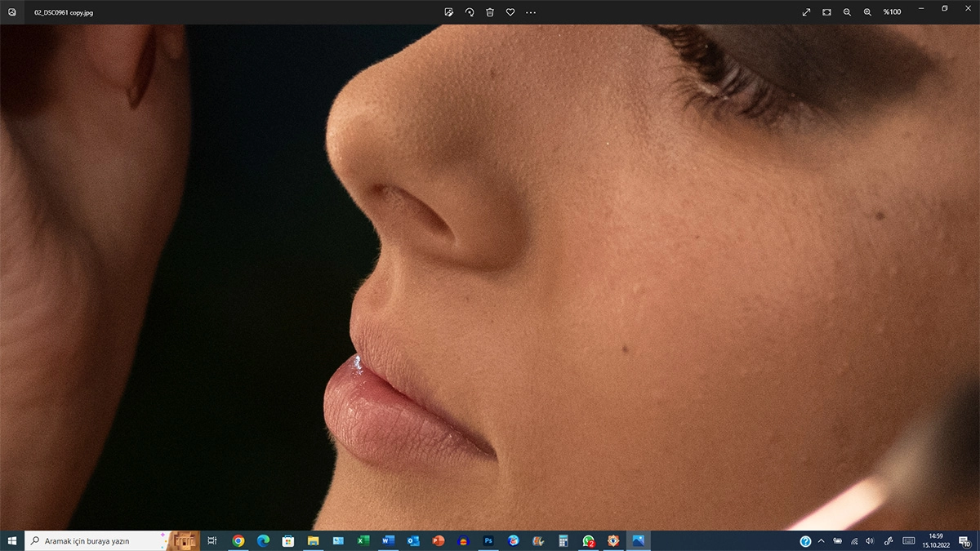Viewport: 980px width, 551px height.
Task: Show hidden system tray icons
Action: coord(821,540)
